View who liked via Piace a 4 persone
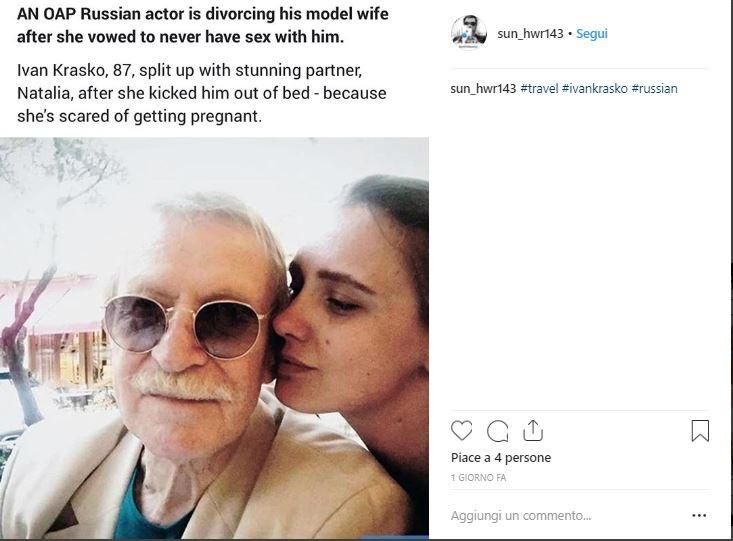 (x=500, y=458)
